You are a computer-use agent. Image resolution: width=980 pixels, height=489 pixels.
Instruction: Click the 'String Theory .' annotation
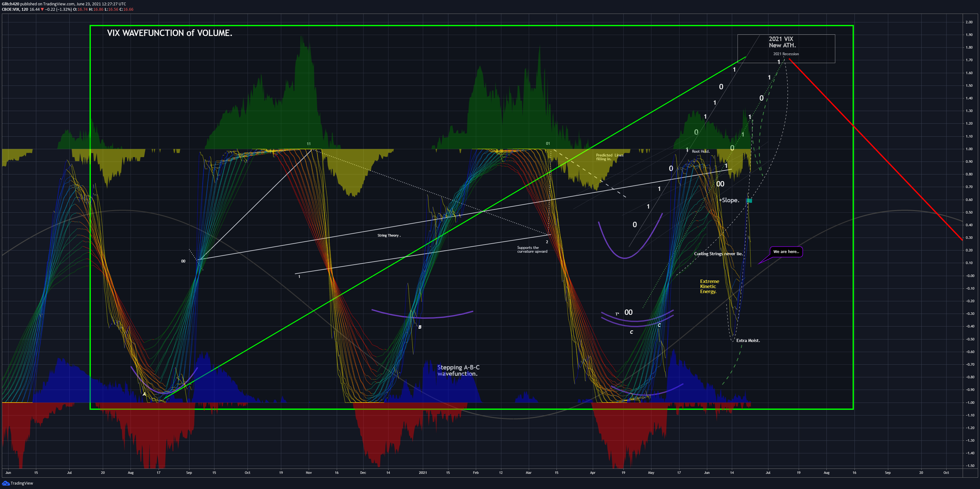389,236
